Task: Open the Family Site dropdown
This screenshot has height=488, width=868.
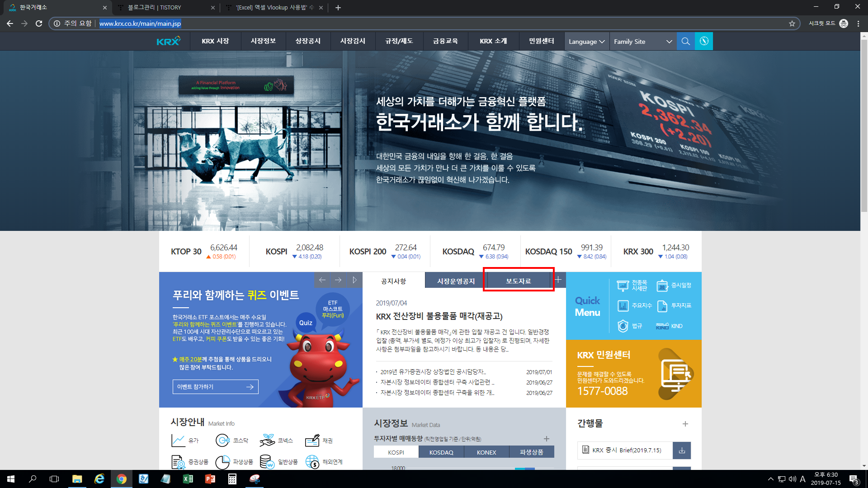Action: coord(642,42)
